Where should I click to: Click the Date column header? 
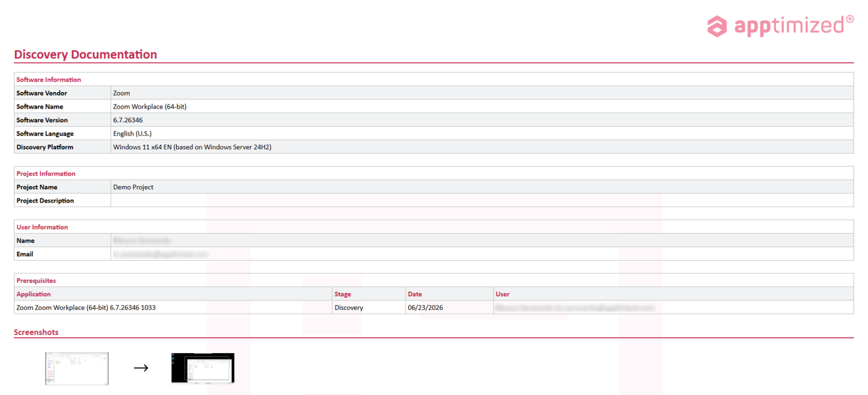[x=415, y=294]
